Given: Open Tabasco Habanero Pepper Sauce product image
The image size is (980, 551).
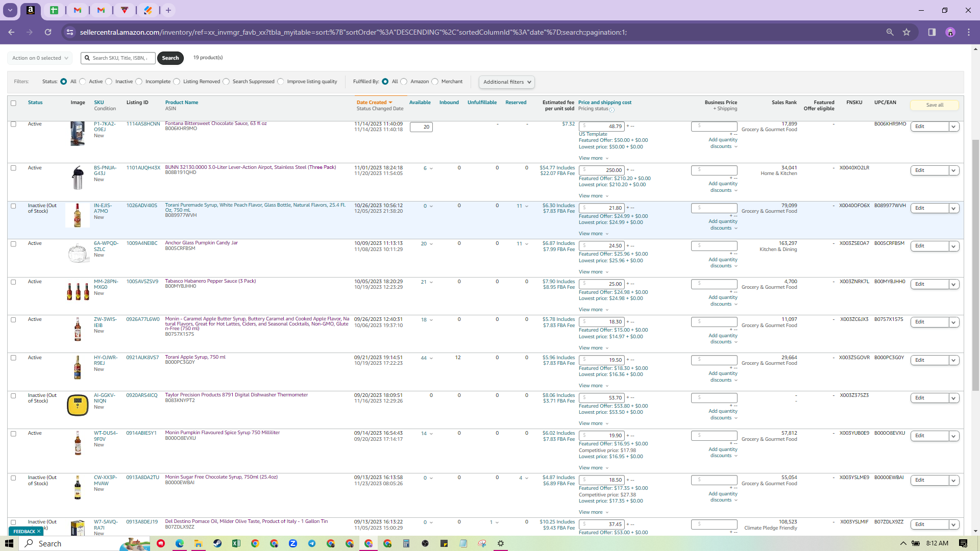Looking at the screenshot, I should click(x=78, y=291).
